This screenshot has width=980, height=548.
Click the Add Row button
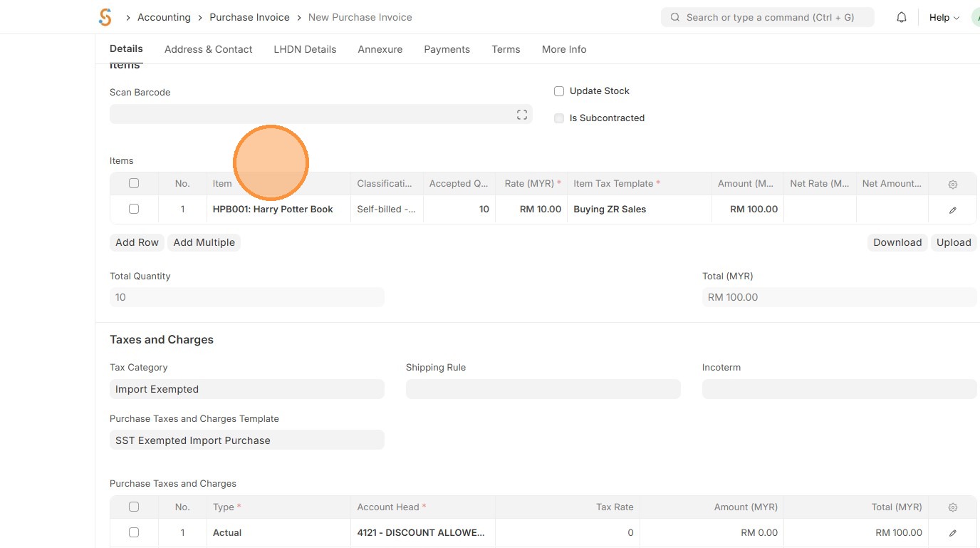click(x=137, y=242)
